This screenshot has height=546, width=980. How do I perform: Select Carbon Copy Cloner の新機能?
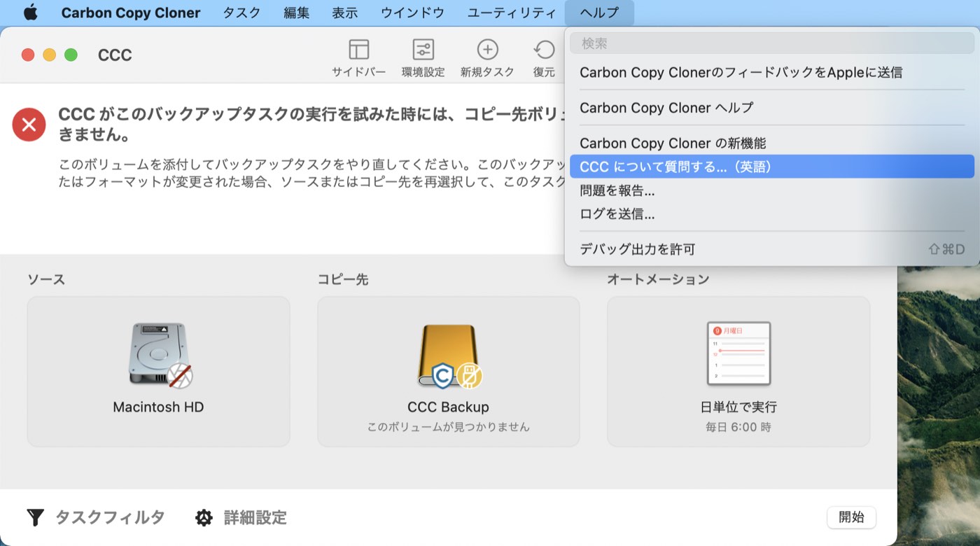pos(772,143)
